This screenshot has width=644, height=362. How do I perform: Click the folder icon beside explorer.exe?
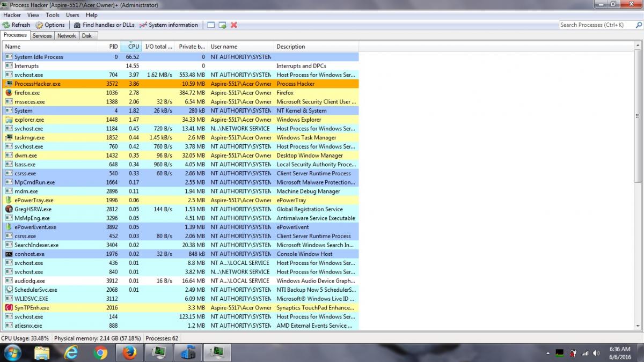point(9,120)
